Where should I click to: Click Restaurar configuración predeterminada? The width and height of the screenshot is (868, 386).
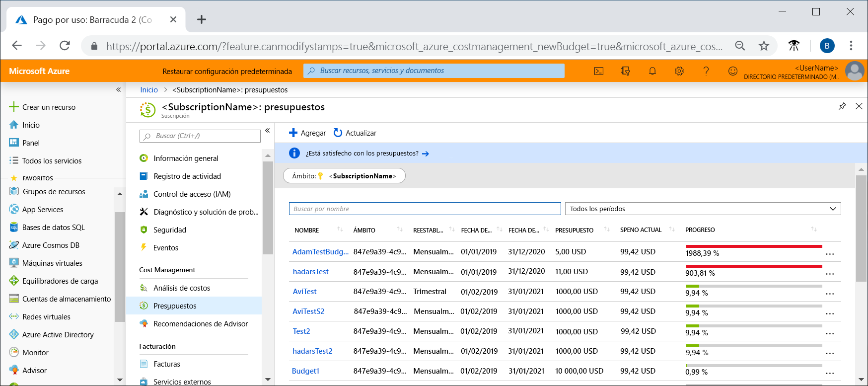click(227, 71)
